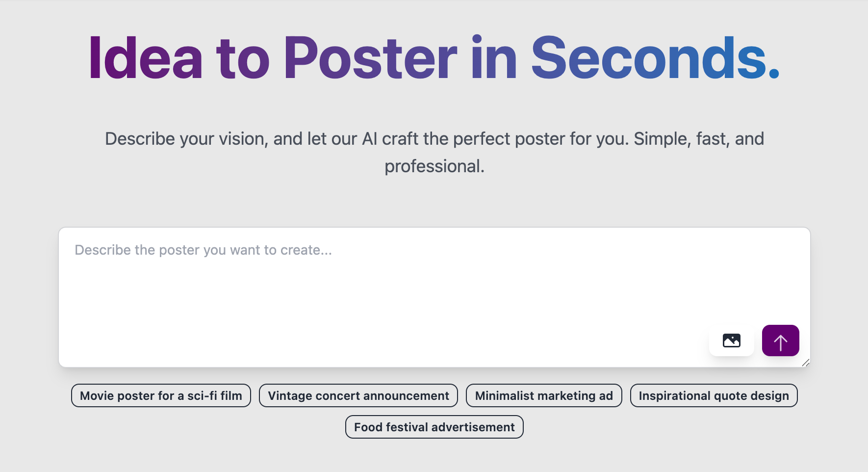Click the image upload icon

pyautogui.click(x=731, y=341)
